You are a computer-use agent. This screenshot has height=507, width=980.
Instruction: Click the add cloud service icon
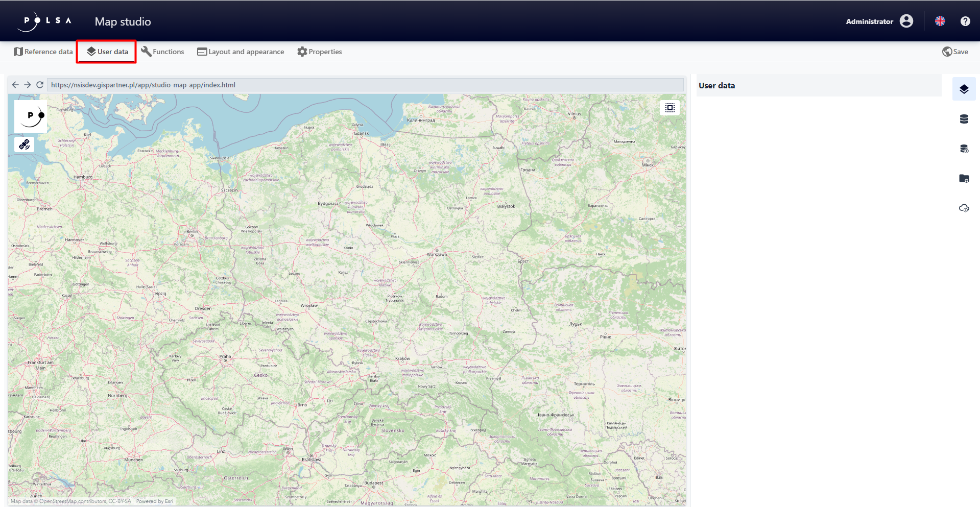(964, 208)
